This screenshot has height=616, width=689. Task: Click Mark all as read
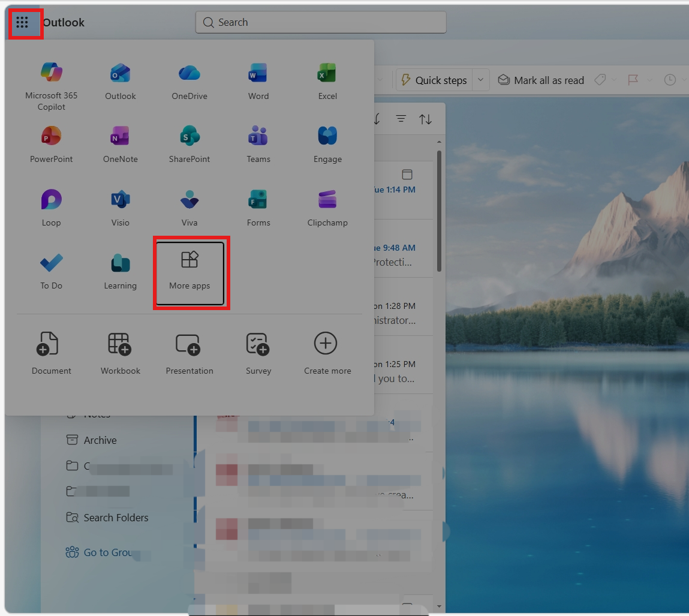(x=541, y=80)
